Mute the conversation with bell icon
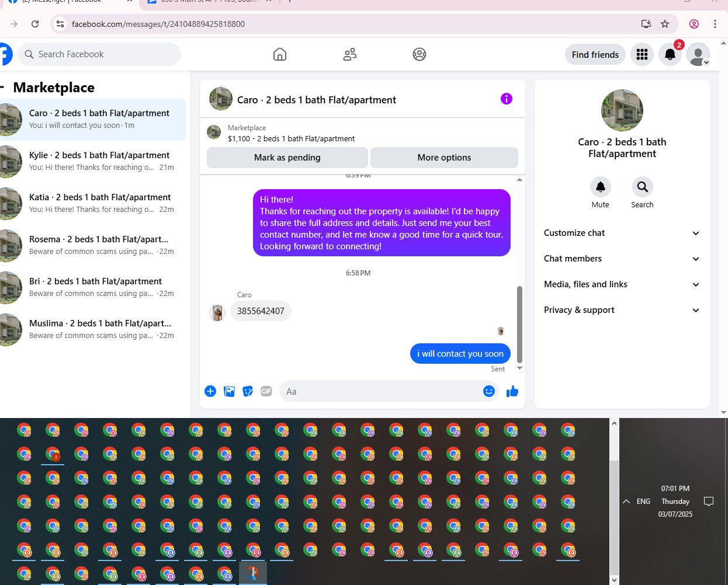Image resolution: width=728 pixels, height=585 pixels. 600,187
